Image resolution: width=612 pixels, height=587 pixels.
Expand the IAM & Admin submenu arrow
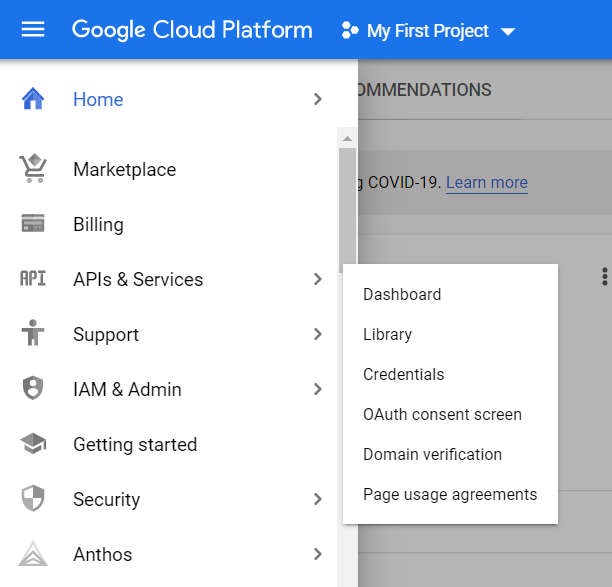(318, 389)
